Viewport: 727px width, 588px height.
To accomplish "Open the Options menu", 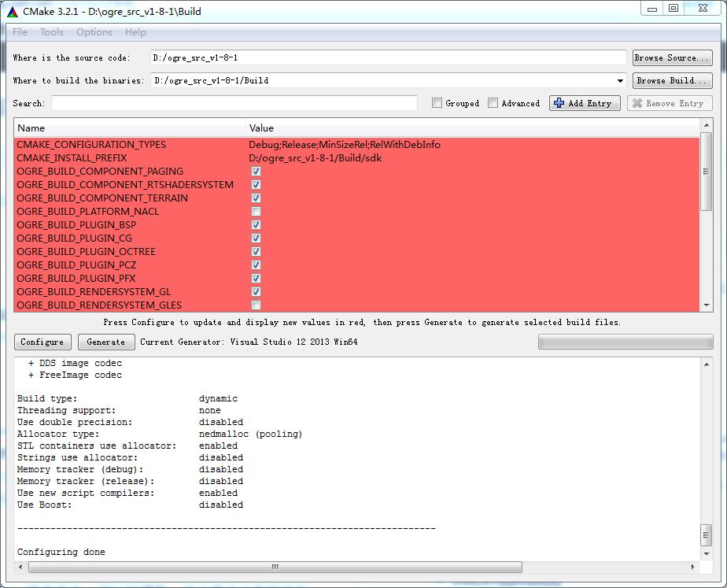I will (94, 32).
